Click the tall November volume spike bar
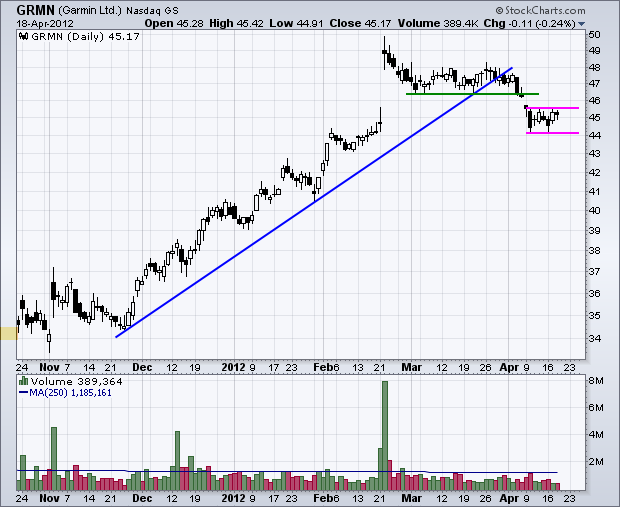The height and width of the screenshot is (507, 620). point(54,458)
